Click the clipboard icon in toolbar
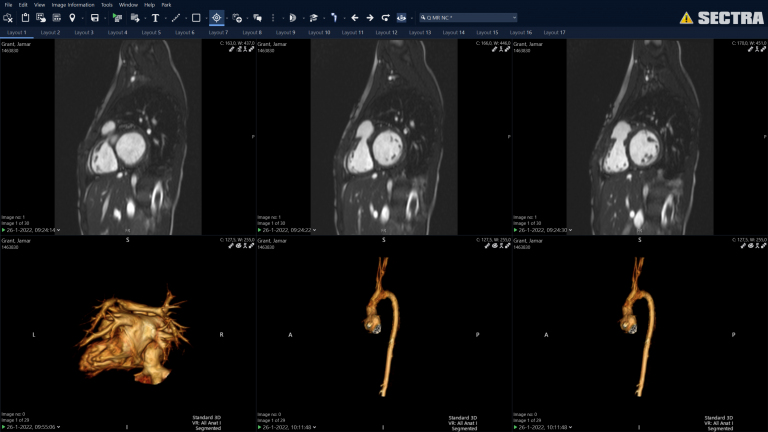The image size is (768, 432). tap(26, 18)
